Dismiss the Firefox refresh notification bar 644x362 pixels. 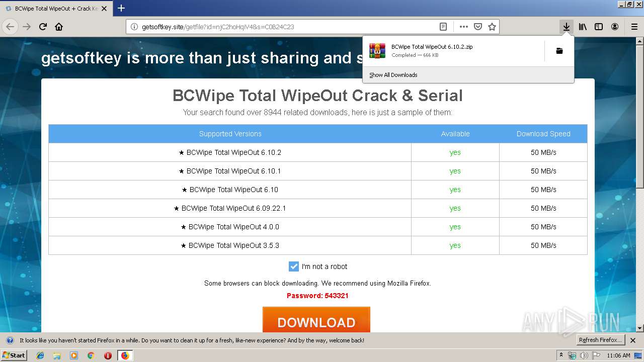633,340
